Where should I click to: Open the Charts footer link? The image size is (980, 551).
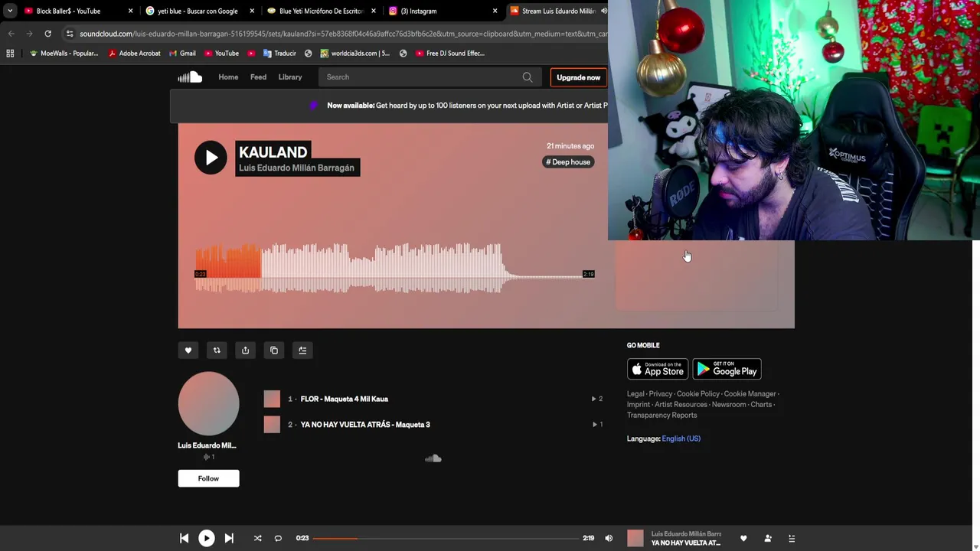click(x=761, y=405)
